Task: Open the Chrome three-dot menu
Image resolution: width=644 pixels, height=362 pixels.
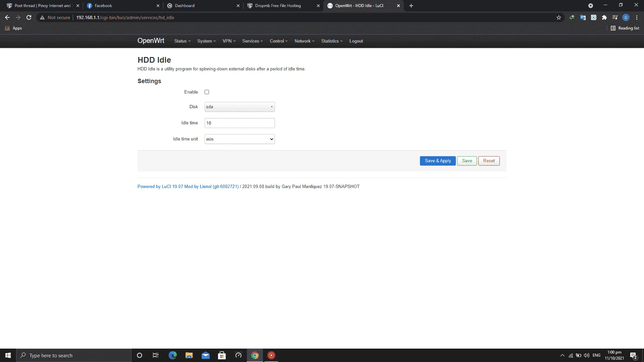Action: 637,17
